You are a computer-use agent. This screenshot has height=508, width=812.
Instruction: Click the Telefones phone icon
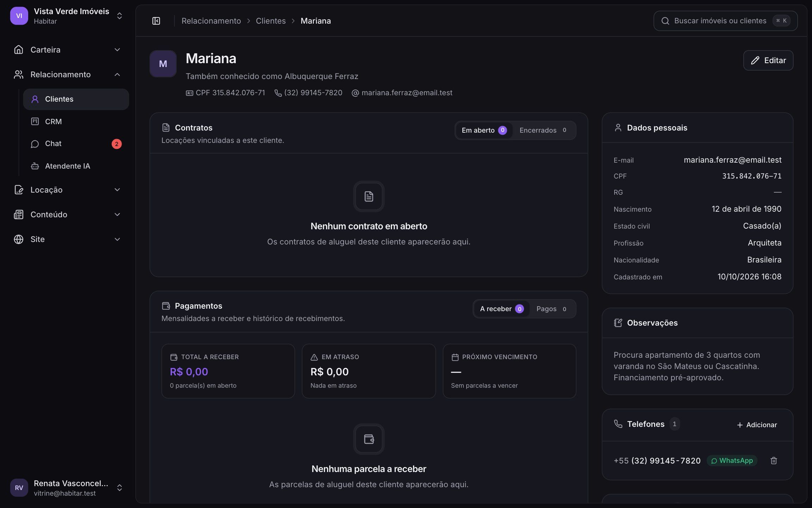(618, 424)
